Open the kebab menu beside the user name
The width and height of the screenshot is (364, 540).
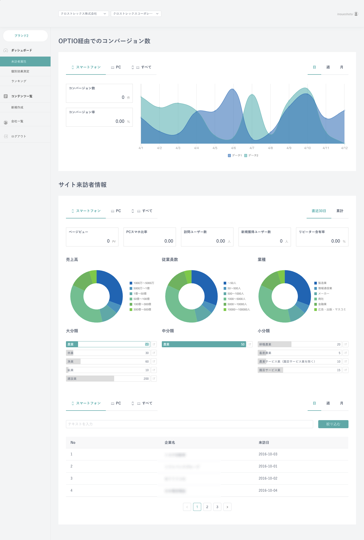click(x=356, y=14)
